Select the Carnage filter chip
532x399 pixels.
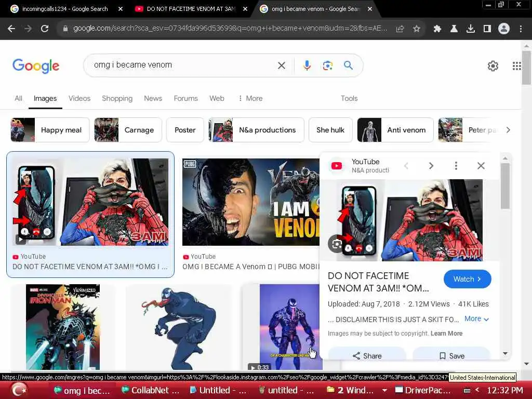pos(128,130)
